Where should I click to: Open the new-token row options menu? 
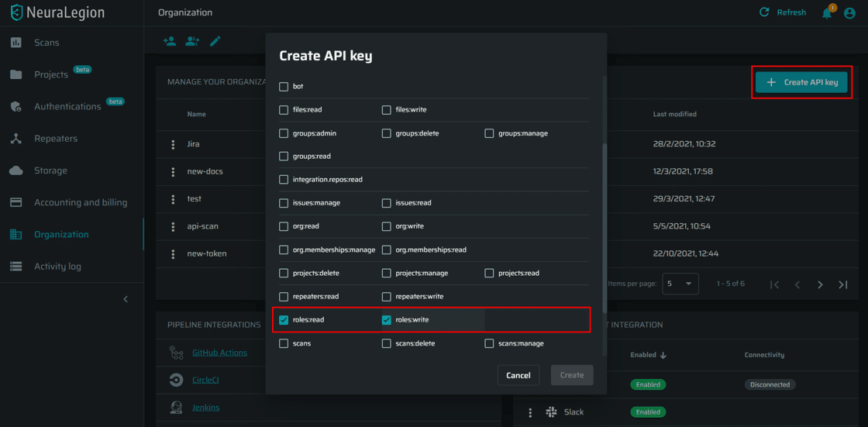click(174, 253)
